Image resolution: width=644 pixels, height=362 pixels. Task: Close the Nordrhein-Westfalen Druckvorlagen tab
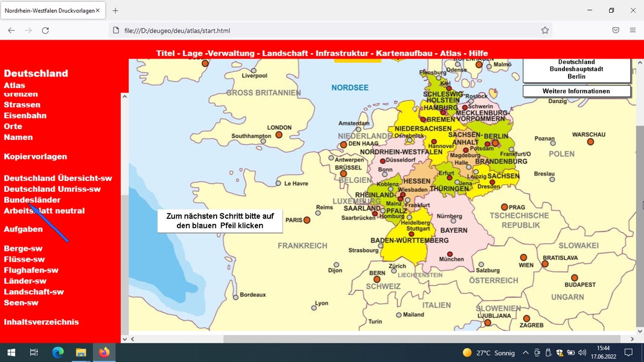[98, 11]
